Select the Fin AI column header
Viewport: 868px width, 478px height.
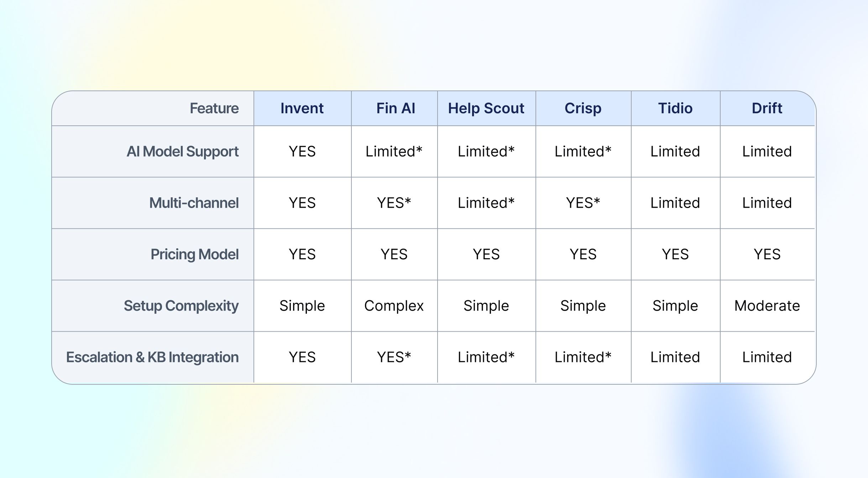click(x=396, y=108)
